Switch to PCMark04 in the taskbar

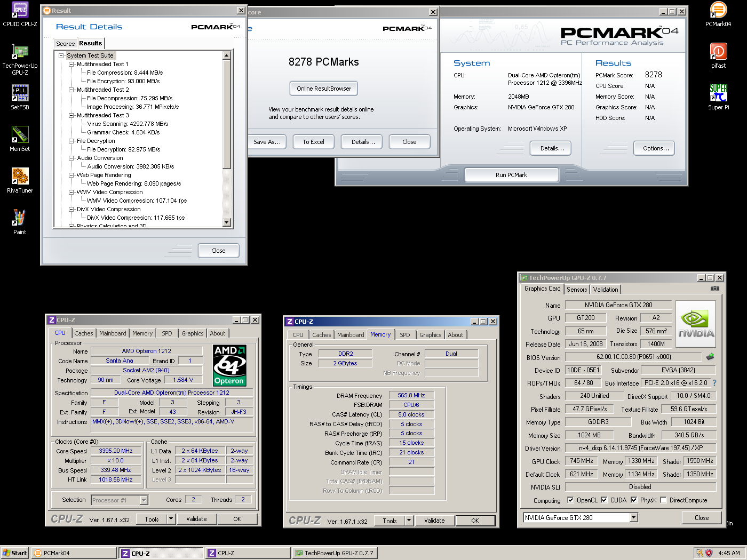click(74, 553)
